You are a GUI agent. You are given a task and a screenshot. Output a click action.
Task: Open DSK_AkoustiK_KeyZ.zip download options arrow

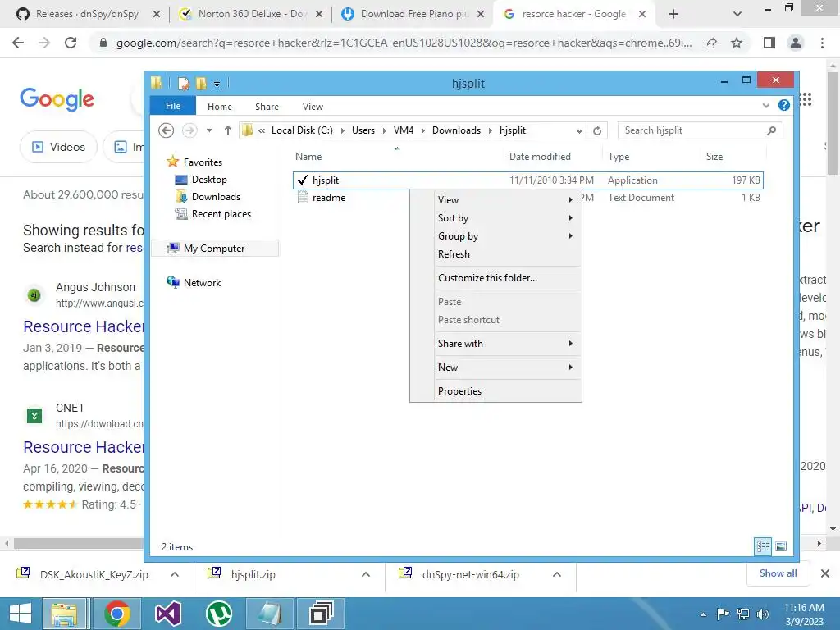175,574
